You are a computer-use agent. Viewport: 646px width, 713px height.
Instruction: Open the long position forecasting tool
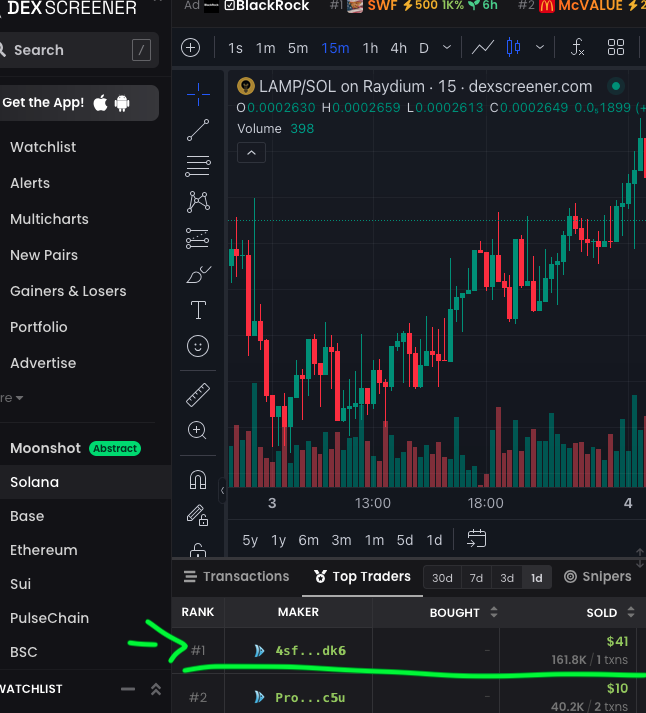pos(198,238)
